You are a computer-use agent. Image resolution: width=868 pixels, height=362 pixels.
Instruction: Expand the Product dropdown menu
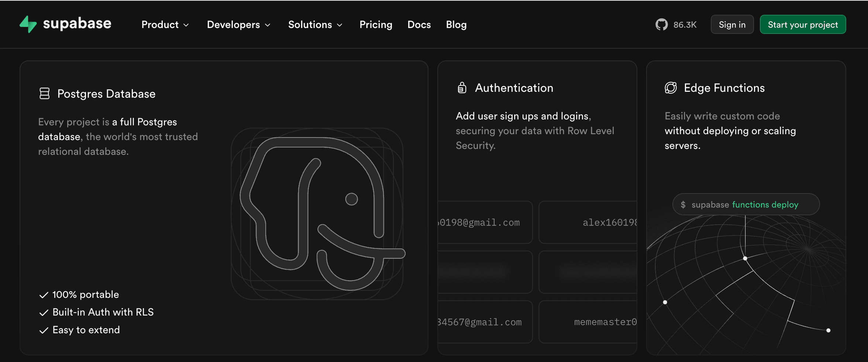165,25
